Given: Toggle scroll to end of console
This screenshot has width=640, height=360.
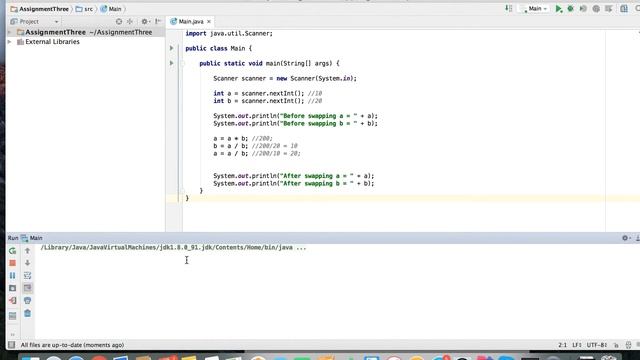Looking at the screenshot, I should tap(27, 288).
